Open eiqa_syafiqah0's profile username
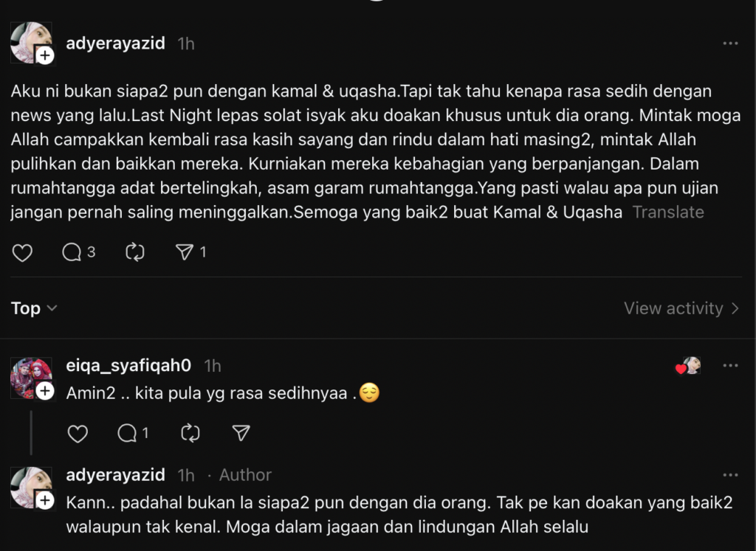The image size is (756, 551). pyautogui.click(x=128, y=366)
